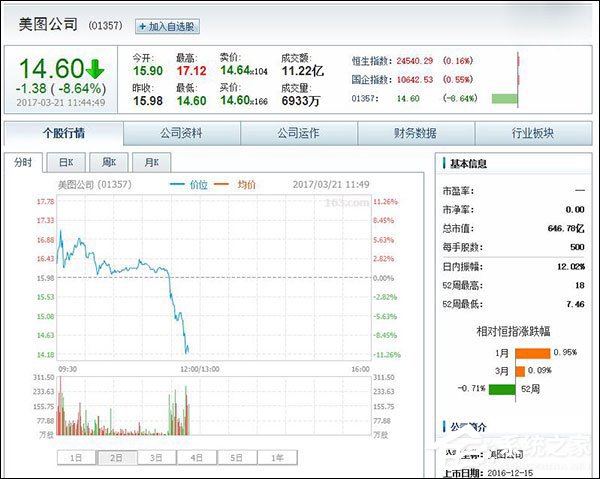Click the orange 均价 legend line
This screenshot has width=600, height=479.
point(221,184)
